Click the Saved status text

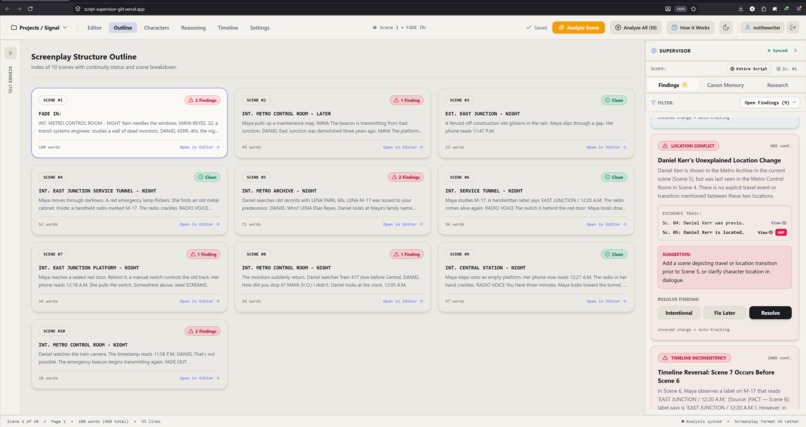[536, 28]
